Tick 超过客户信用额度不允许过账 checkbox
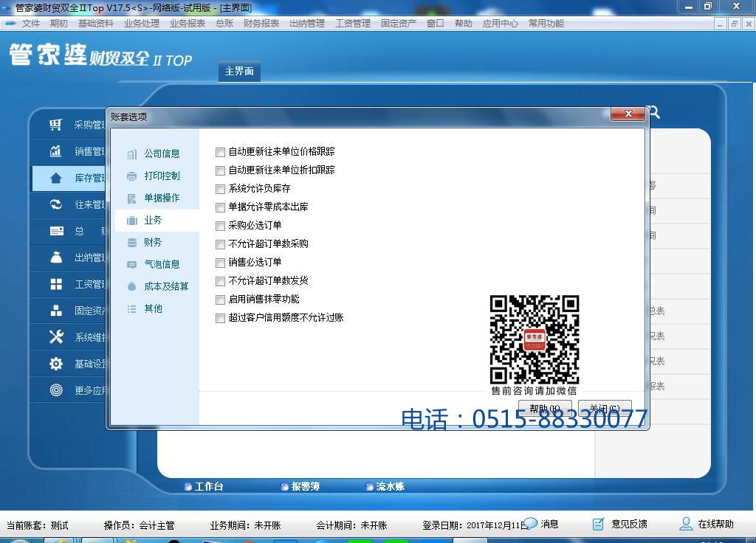Viewport: 756px width, 543px height. coord(220,319)
